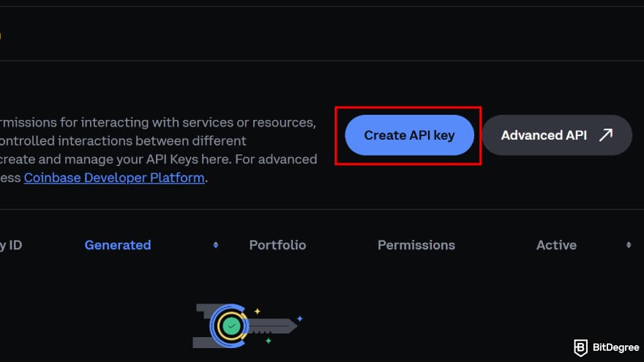Follow the Coinbase Developer Platform link
The image size is (644, 362).
tap(114, 178)
